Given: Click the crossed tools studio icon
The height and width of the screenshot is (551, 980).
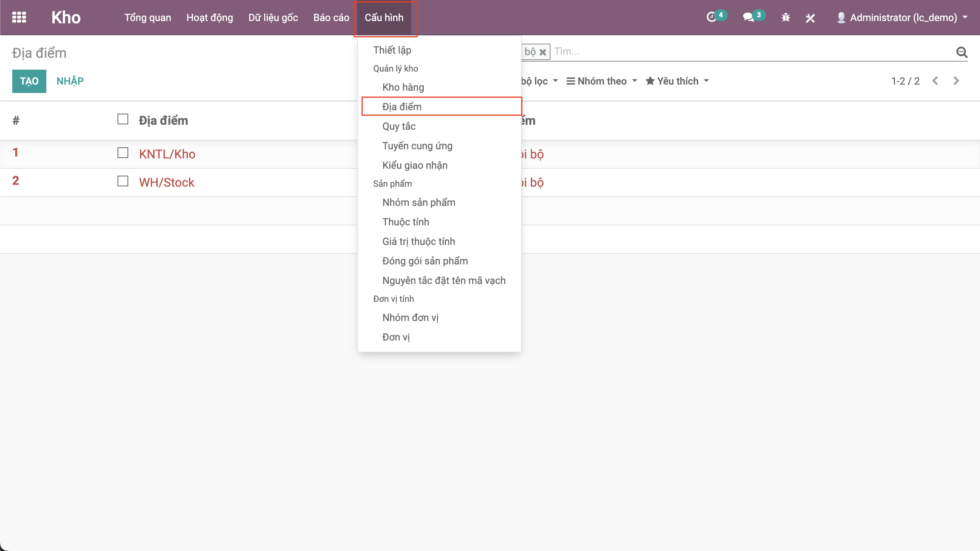Looking at the screenshot, I should (810, 18).
